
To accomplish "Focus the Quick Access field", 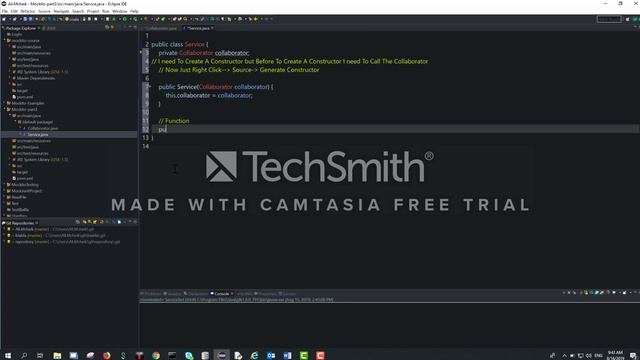I will coord(609,19).
